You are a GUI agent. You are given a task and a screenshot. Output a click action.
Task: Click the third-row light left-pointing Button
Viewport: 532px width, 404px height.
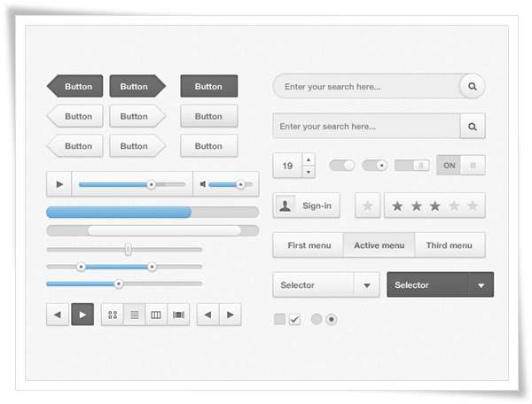[x=75, y=146]
